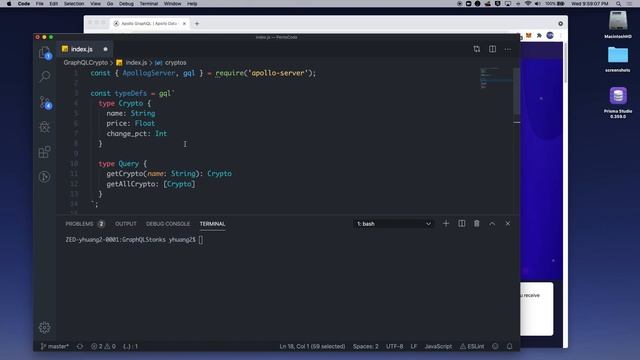Screen dimensions: 640x360
Task: Open the Search view in the activity bar
Action: pos(45,76)
